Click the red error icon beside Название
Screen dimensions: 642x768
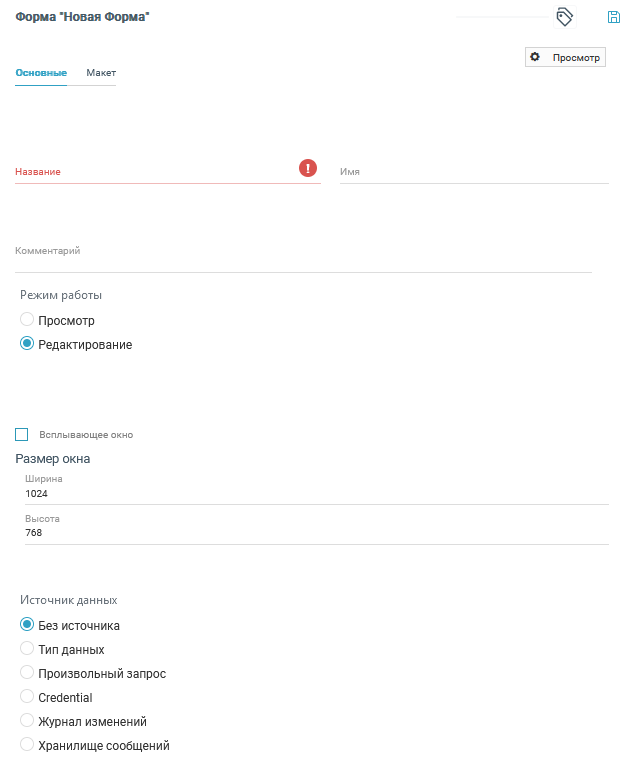click(x=308, y=168)
